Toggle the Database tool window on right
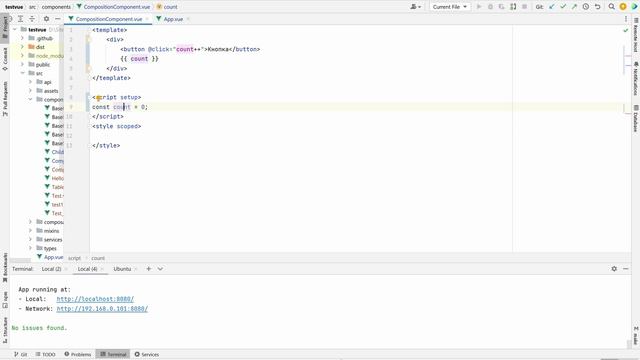 click(x=636, y=118)
